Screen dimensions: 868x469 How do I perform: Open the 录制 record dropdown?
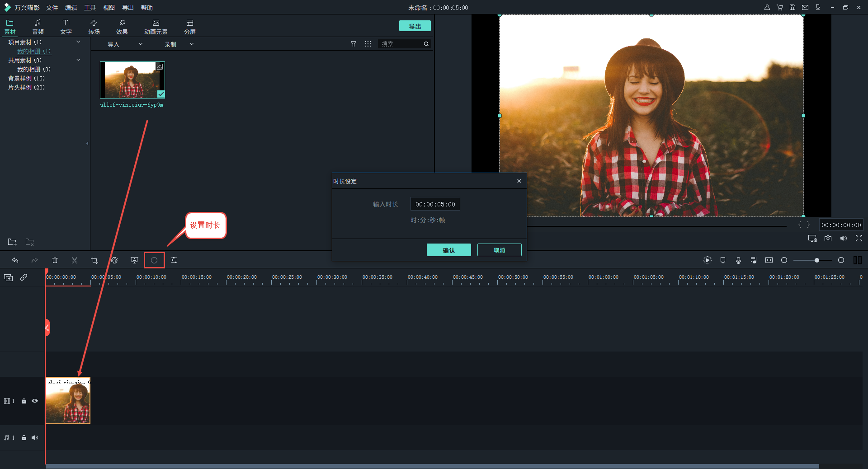click(x=179, y=44)
